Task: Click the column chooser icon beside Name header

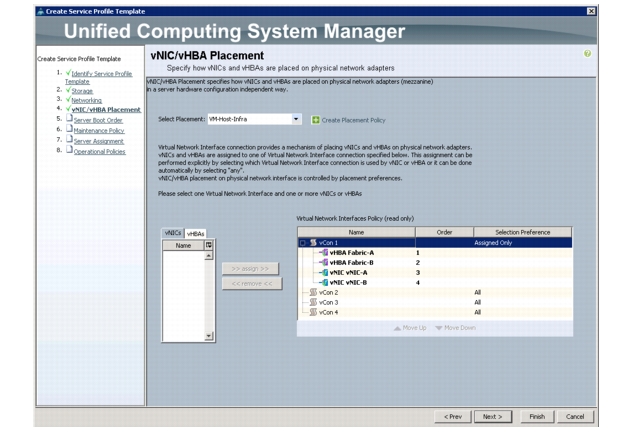Action: pyautogui.click(x=209, y=245)
